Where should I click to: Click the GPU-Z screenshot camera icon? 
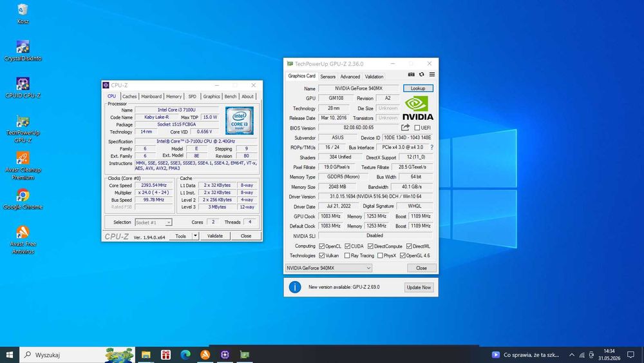click(411, 74)
